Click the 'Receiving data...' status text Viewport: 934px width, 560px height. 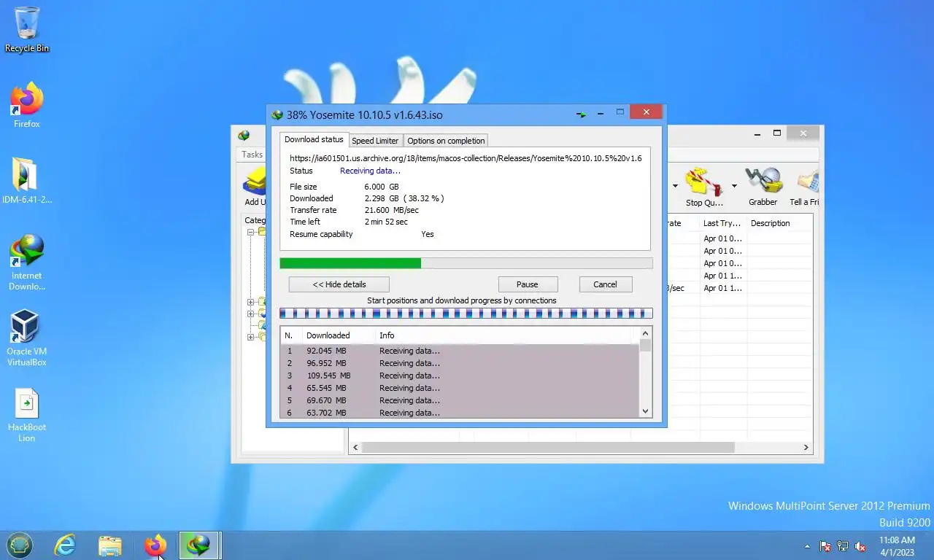370,171
